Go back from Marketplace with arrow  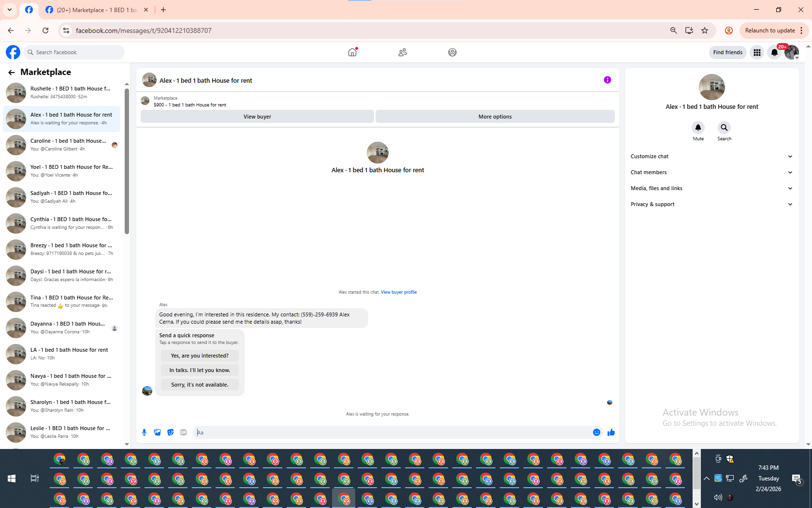[11, 73]
